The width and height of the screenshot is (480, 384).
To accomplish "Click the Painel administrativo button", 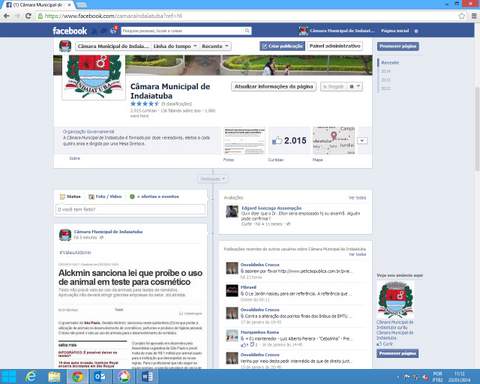I will point(335,46).
